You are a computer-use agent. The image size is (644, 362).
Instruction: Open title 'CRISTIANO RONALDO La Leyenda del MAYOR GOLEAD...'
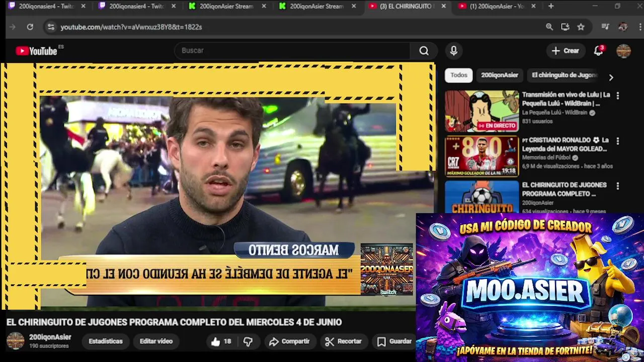[x=566, y=144]
